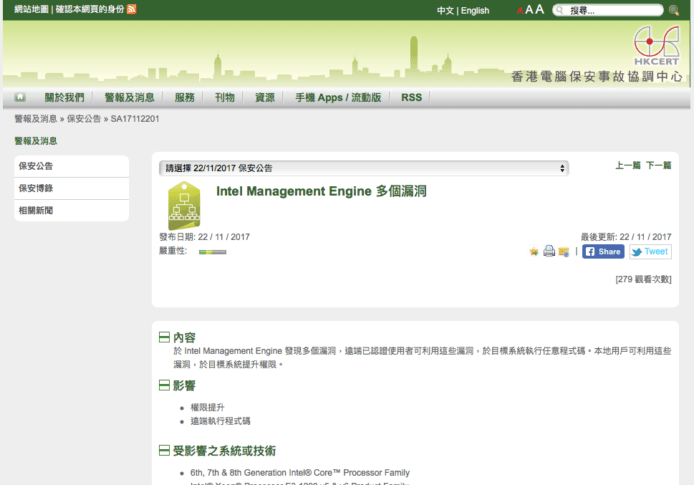Click the search magnifier icon
Screen dimensions: 694x485
point(674,11)
